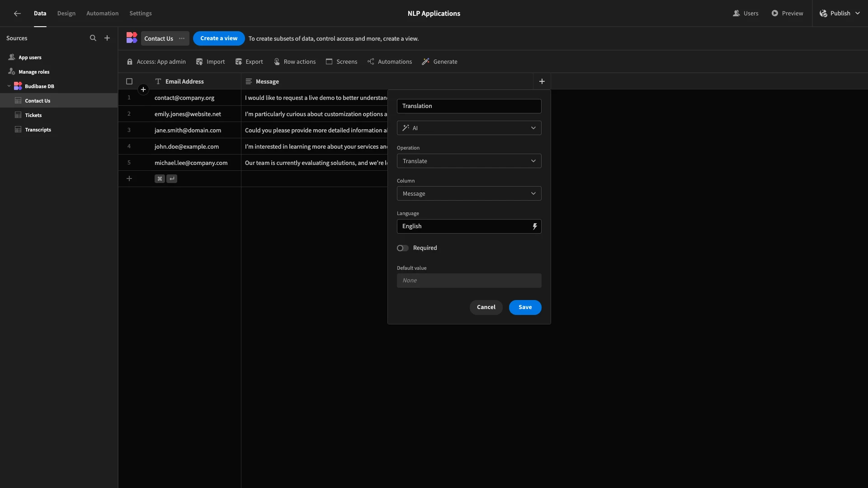Select the Tickets table
868x488 pixels.
59,115
